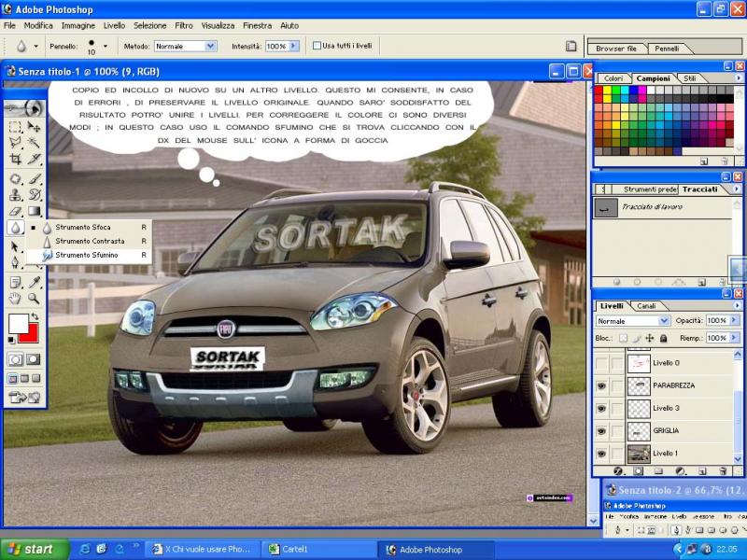747x560 pixels.
Task: Open tool preset picker arrow
Action: coord(35,47)
